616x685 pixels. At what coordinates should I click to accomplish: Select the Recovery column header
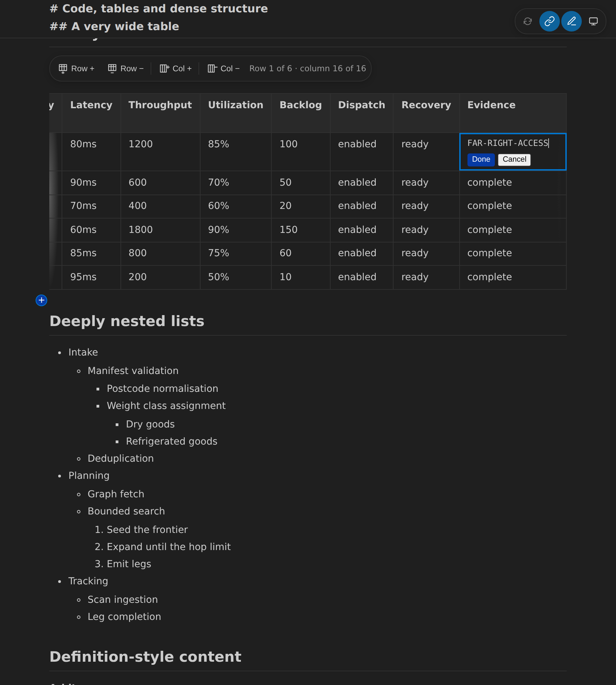(x=426, y=113)
